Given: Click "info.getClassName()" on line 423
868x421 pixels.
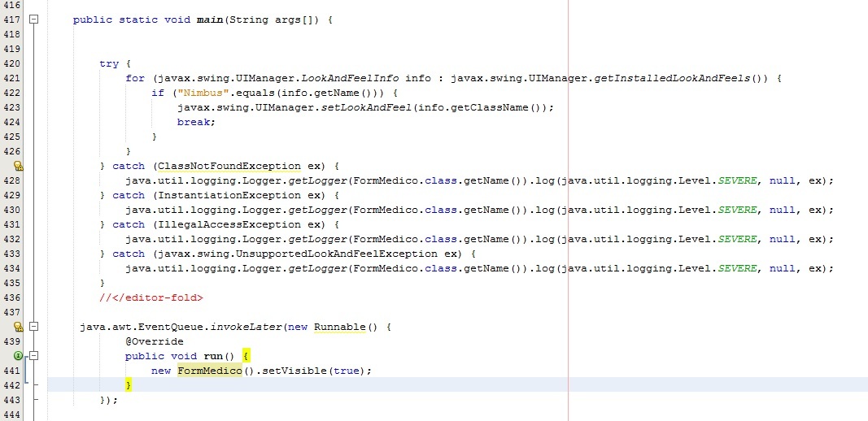Looking at the screenshot, I should (x=479, y=107).
